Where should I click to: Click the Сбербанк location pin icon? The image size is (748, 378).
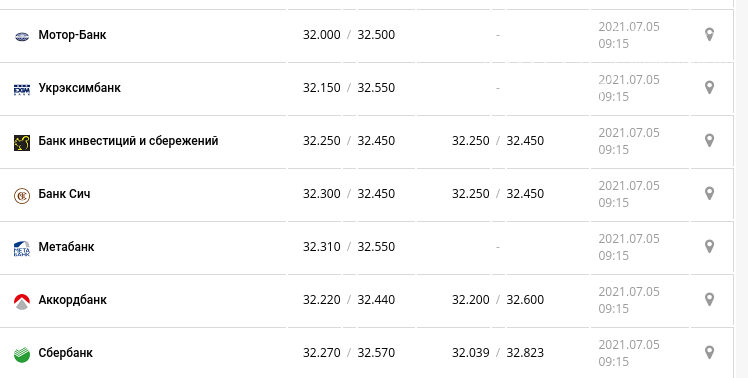[709, 353]
